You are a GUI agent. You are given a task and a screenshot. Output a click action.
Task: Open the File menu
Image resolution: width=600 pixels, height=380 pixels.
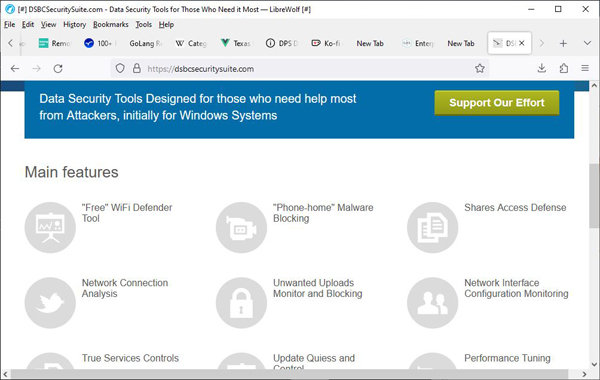coord(10,24)
